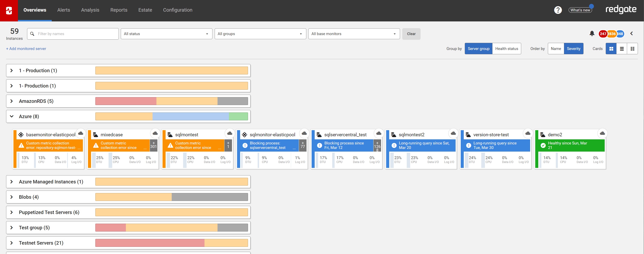Group by Health status
Screen dimensions: 644x254
[507, 49]
